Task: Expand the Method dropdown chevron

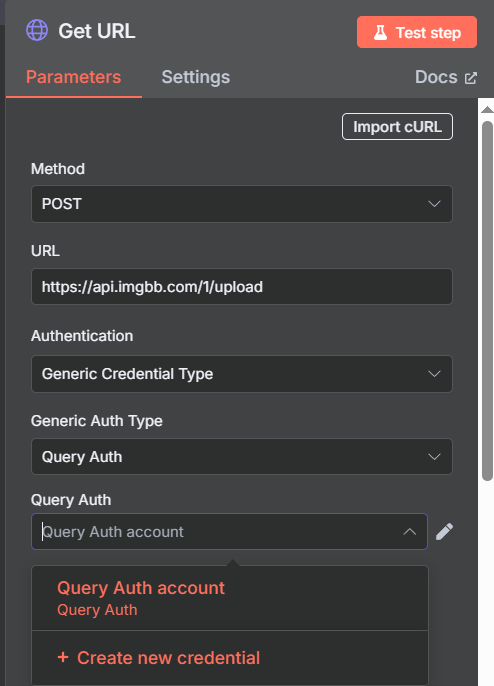Action: point(434,204)
